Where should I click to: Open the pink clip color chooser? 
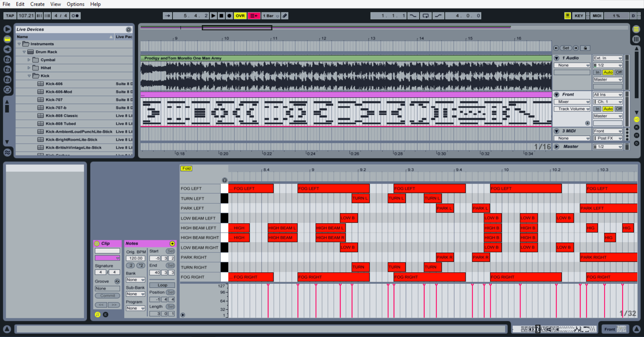coord(107,258)
